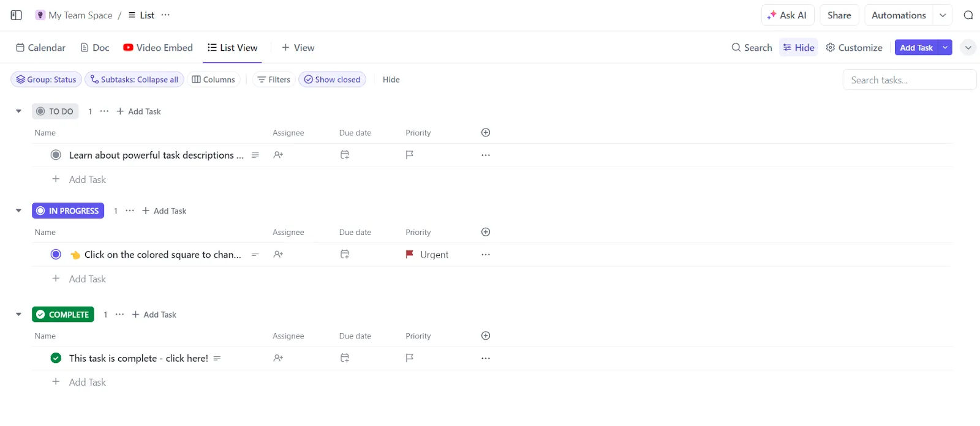Set due date for Learn about task
The width and height of the screenshot is (980, 426).
[345, 155]
